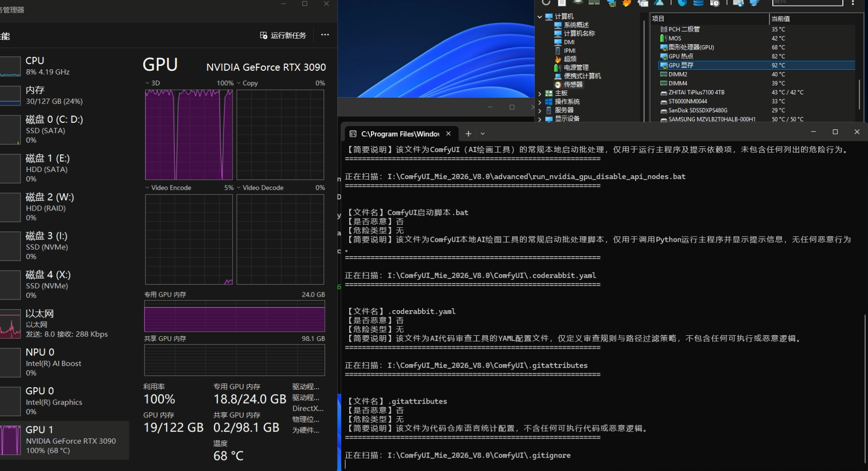This screenshot has width=868, height=471.
Task: Click the memory icon of the DIMM2 row
Action: point(664,74)
